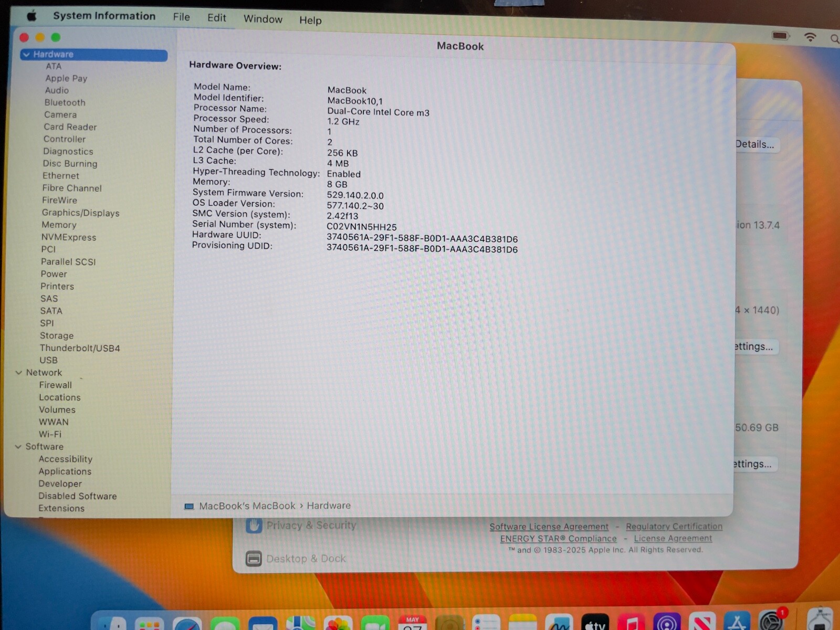Open the System Information app menu
This screenshot has width=840, height=630.
tap(104, 16)
